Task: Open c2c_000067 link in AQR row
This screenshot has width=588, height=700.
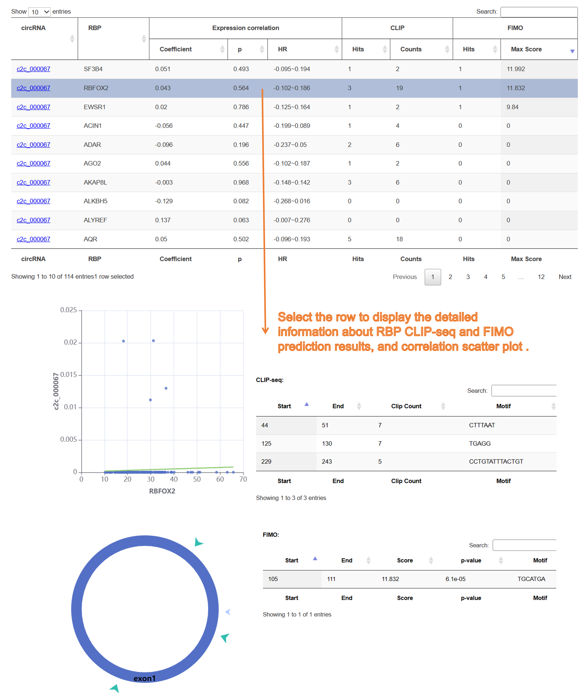Action: [x=33, y=239]
